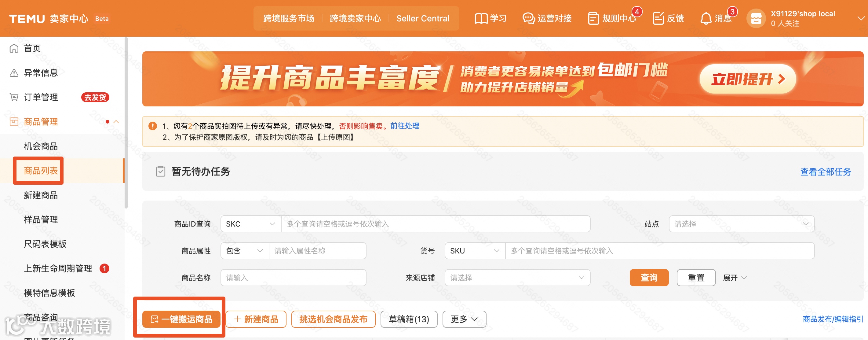Click the 商品名称 input field
Image resolution: width=868 pixels, height=340 pixels.
[x=293, y=278]
